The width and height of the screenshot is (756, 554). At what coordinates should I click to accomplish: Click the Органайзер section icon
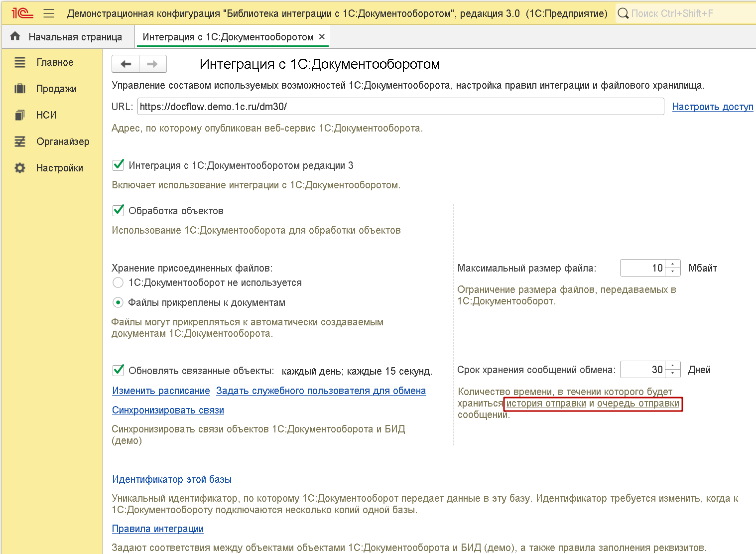(x=20, y=141)
